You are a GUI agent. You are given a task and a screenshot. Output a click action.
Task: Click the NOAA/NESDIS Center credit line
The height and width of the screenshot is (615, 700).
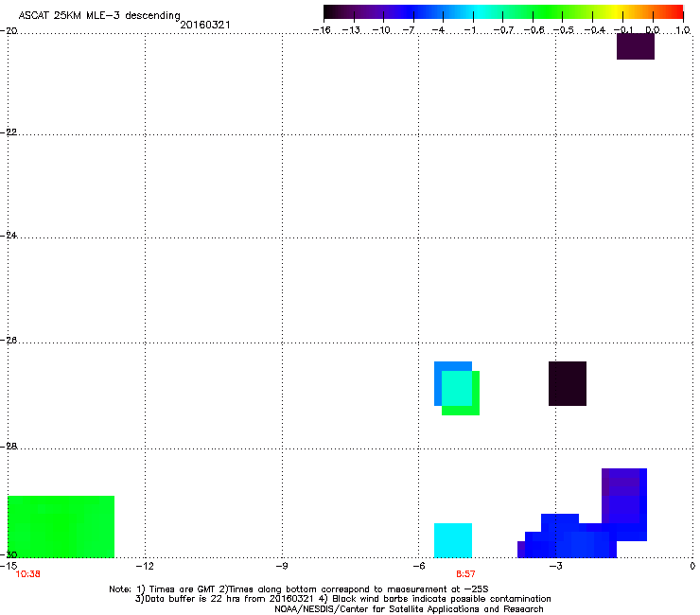[409, 609]
